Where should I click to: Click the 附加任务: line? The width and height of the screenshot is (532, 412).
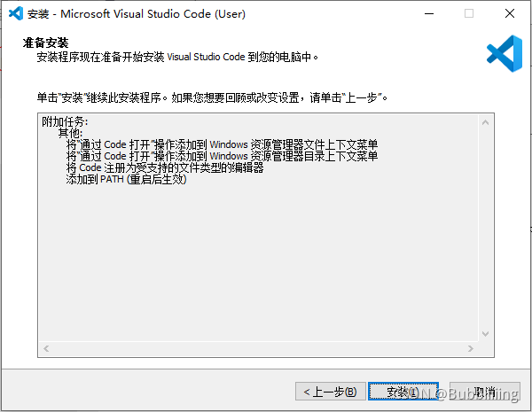[x=65, y=121]
